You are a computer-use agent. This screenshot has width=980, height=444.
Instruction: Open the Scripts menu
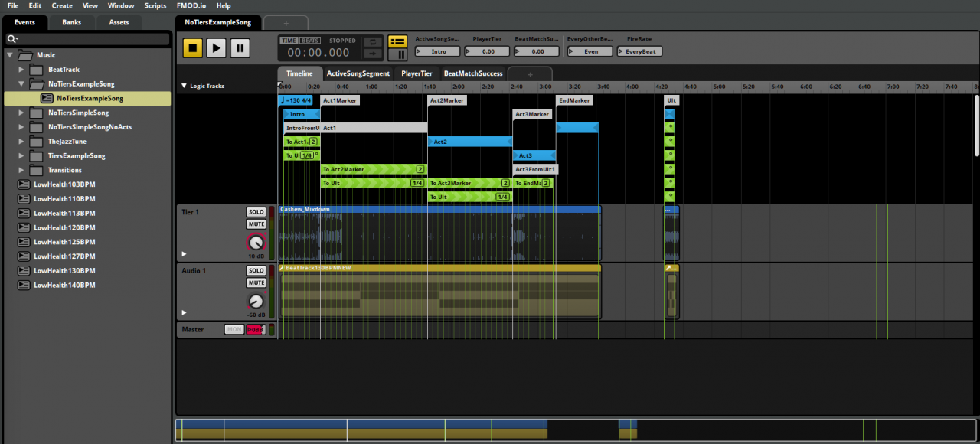click(x=155, y=5)
